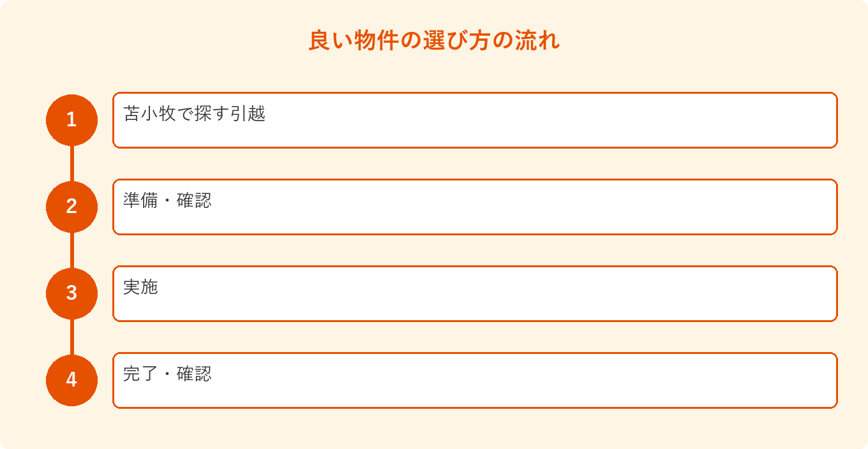
Task: Click connector line between steps 2 and 3
Action: (71, 250)
